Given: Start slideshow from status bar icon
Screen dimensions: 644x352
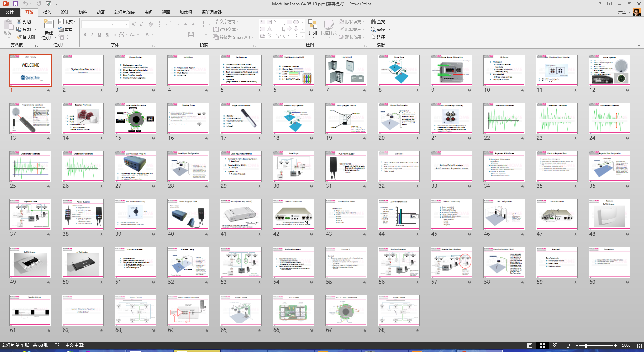Looking at the screenshot, I should [568, 345].
